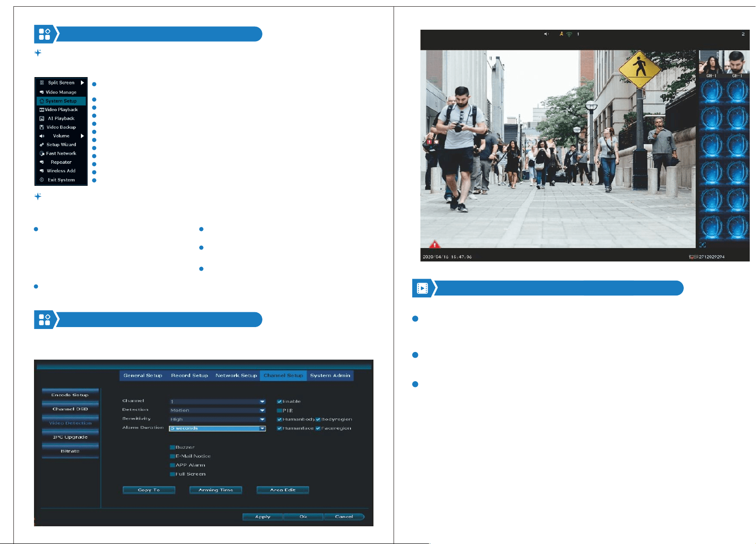Click the Copy To button

149,490
